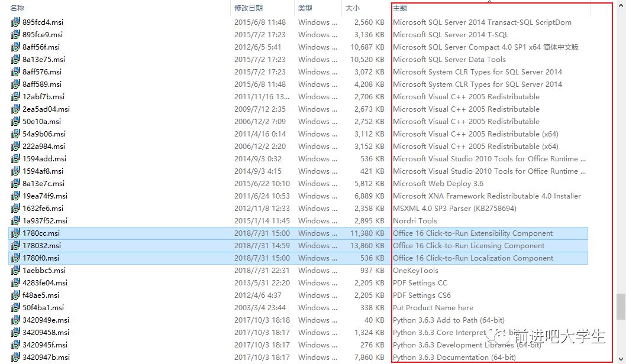
Task: Select the icon of 8aff56f.msi
Action: tap(15, 47)
